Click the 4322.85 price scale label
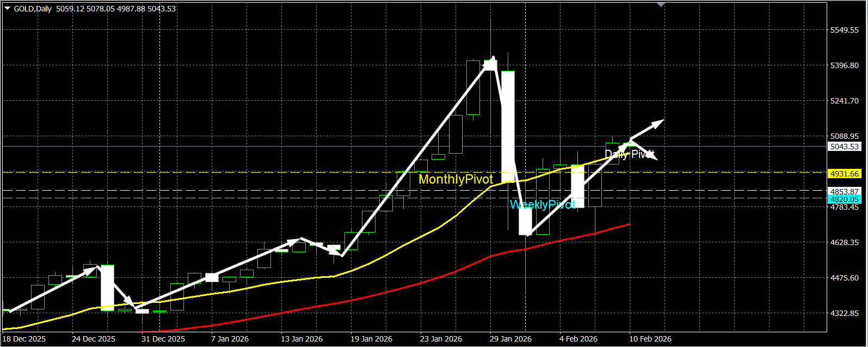 tap(845, 314)
